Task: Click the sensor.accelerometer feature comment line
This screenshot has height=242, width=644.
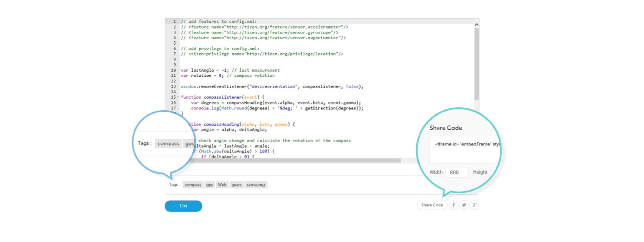Action: (265, 27)
